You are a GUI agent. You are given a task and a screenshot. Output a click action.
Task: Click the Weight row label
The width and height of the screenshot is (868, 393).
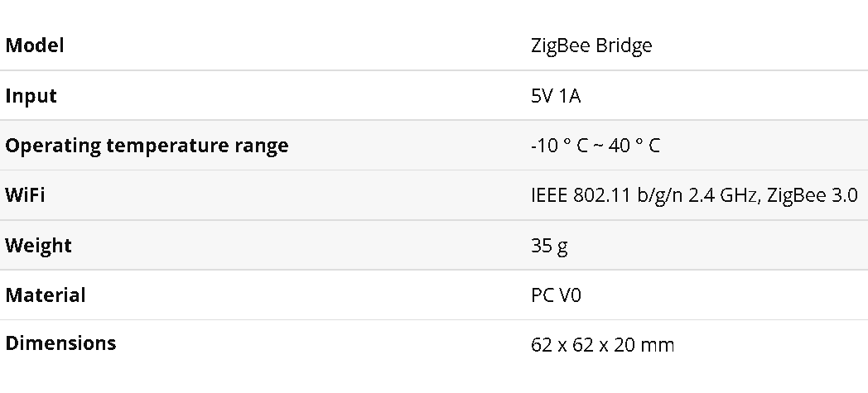tap(38, 246)
